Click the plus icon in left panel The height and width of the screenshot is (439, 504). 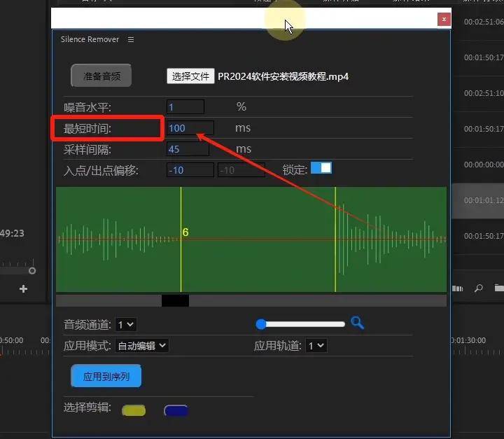pyautogui.click(x=23, y=288)
